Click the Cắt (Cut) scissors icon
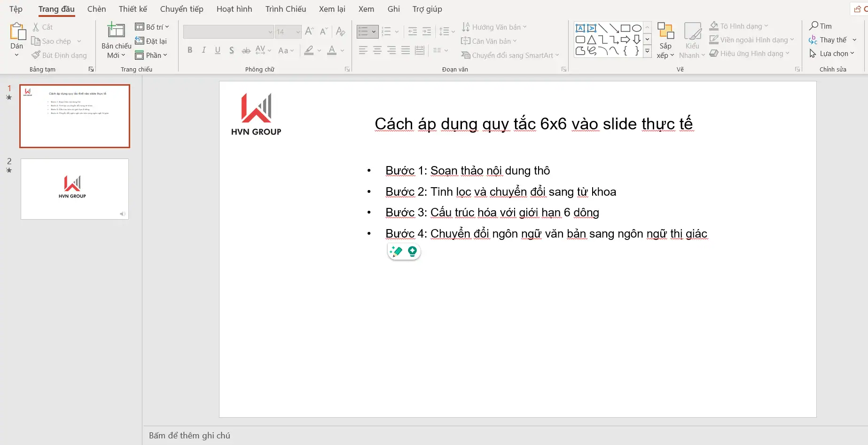The height and width of the screenshot is (445, 868). pos(36,27)
